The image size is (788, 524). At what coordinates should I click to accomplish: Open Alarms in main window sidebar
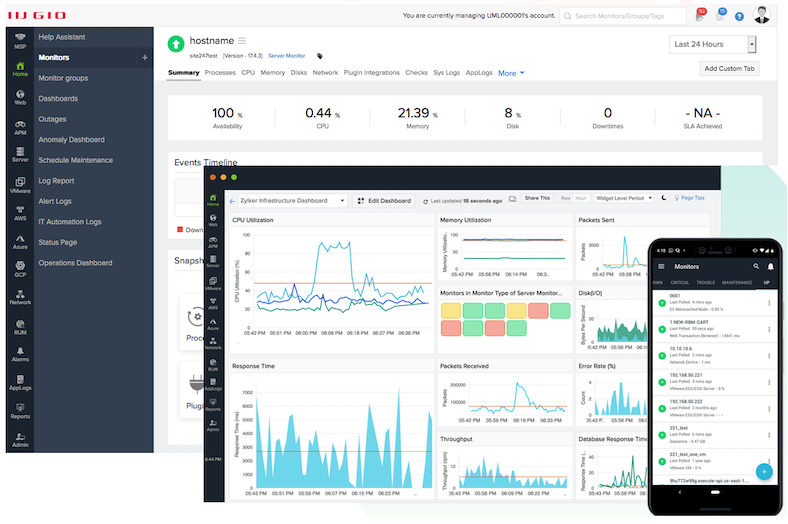[20, 354]
